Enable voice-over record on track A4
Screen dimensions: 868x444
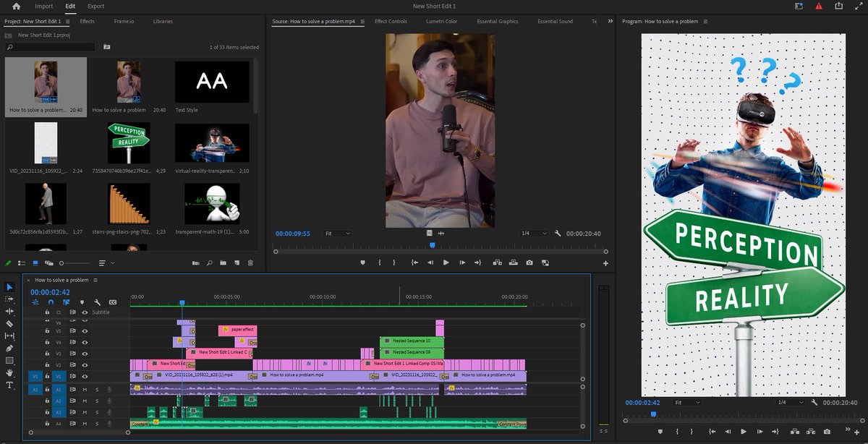click(x=109, y=424)
